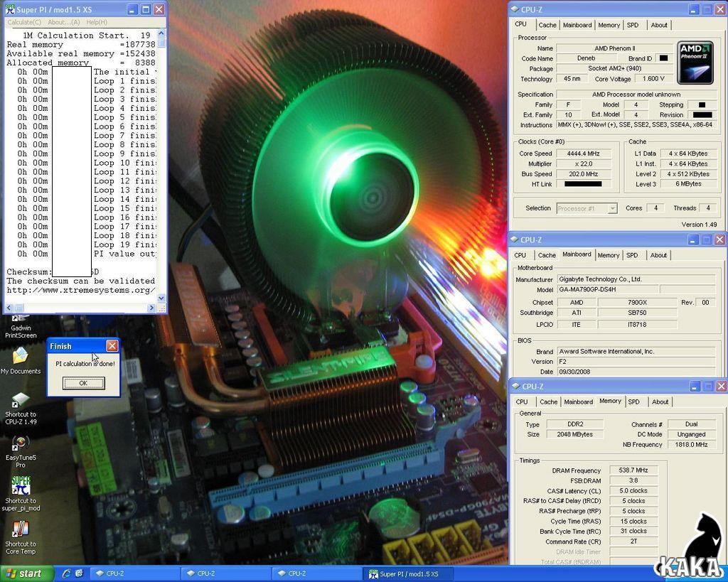Click the title bar icon of the top CPU-Z window
728x582 pixels.
pyautogui.click(x=515, y=9)
